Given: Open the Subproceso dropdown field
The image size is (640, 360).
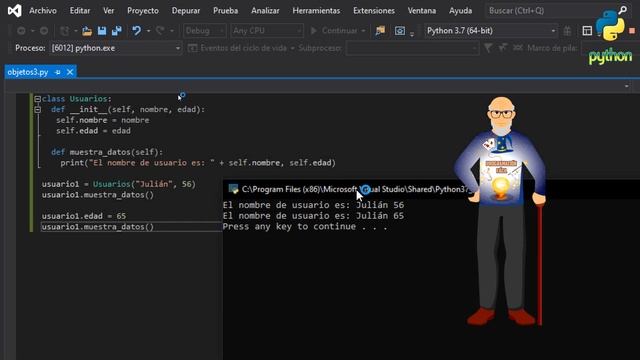Looking at the screenshot, I should (412, 48).
